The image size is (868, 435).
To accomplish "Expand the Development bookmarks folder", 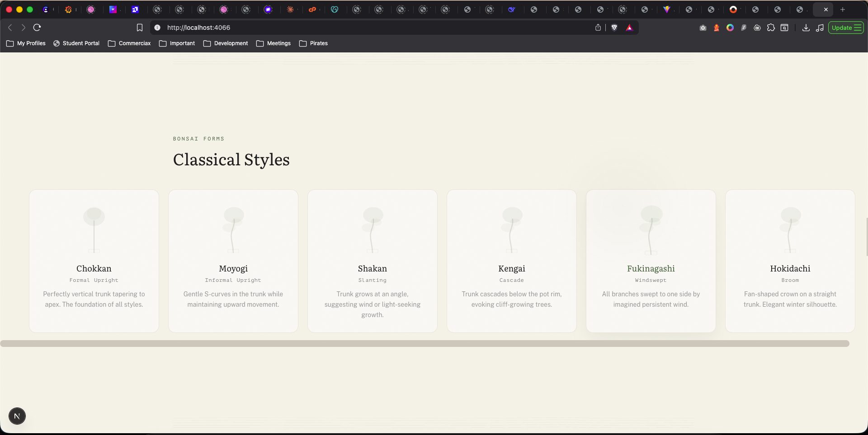I will tap(226, 43).
